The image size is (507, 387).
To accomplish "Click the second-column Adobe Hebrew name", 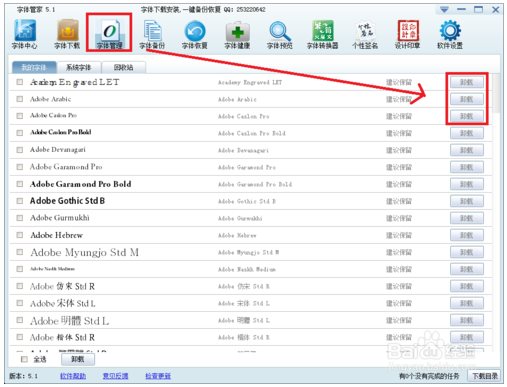I will (237, 235).
